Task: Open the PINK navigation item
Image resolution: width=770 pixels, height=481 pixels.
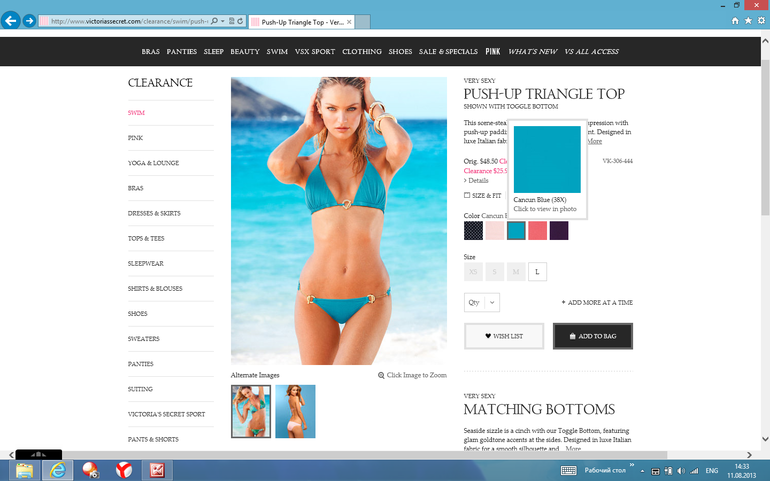Action: coord(493,52)
